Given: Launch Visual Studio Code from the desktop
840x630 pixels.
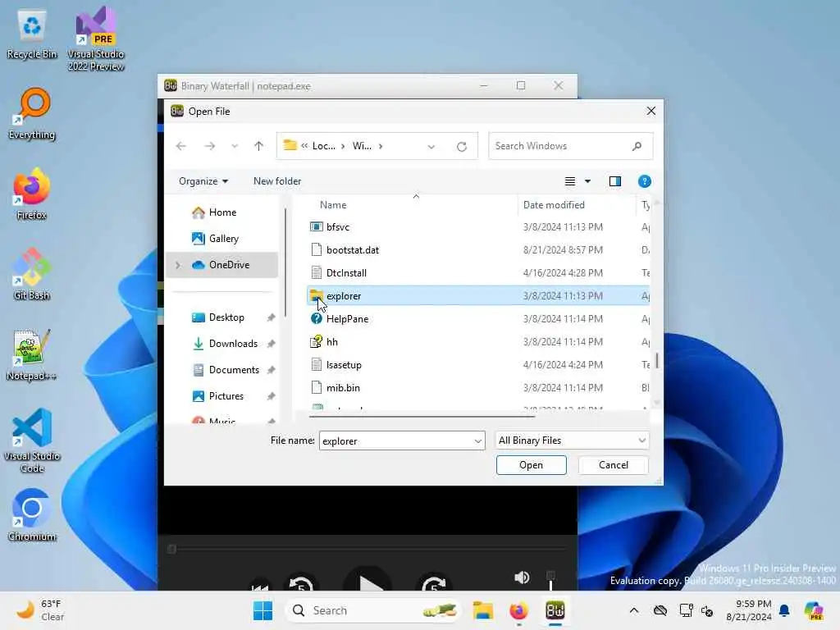Looking at the screenshot, I should pos(32,441).
